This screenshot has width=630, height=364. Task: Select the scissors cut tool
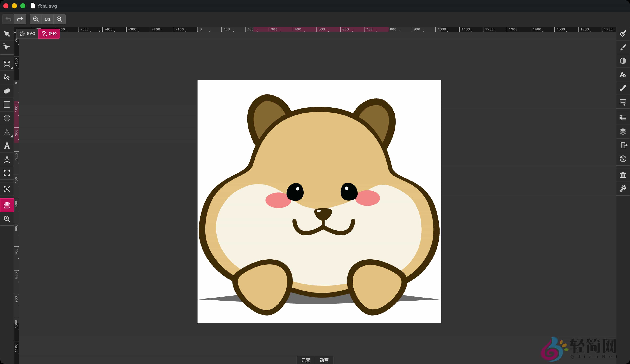point(7,189)
